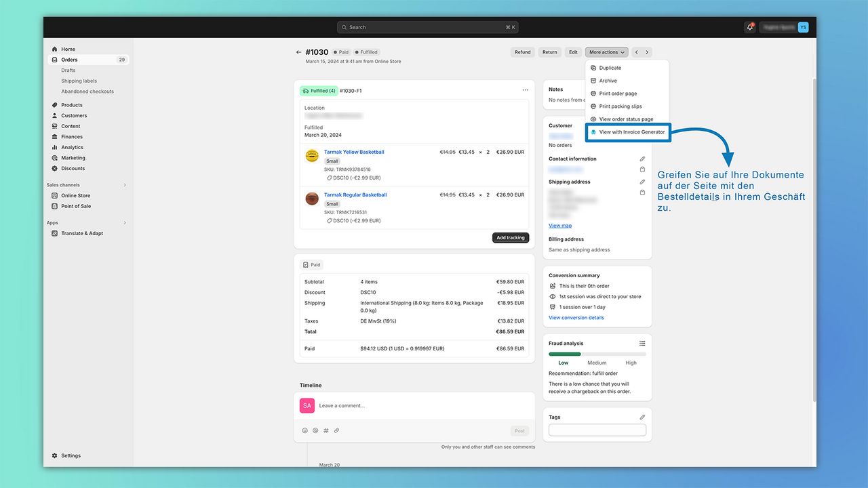Select View with Invoice Generator
The height and width of the screenshot is (488, 868).
tap(628, 132)
